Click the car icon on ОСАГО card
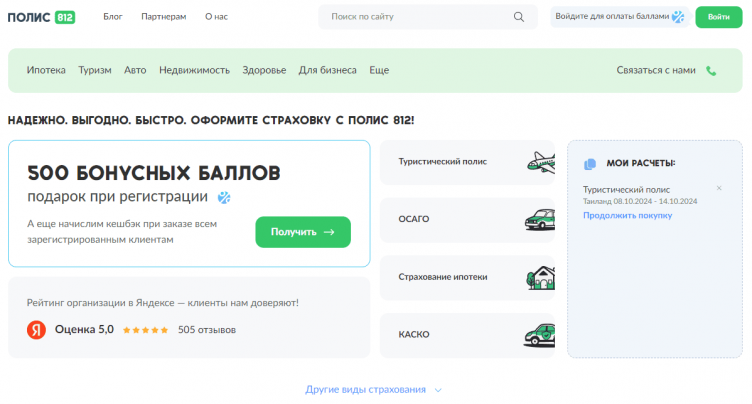752x404 pixels. click(x=540, y=220)
